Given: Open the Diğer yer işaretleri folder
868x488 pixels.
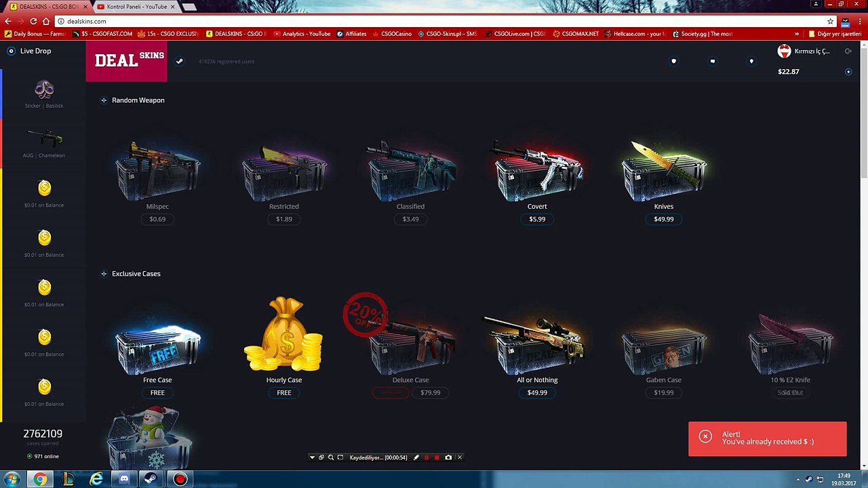Looking at the screenshot, I should click(835, 34).
